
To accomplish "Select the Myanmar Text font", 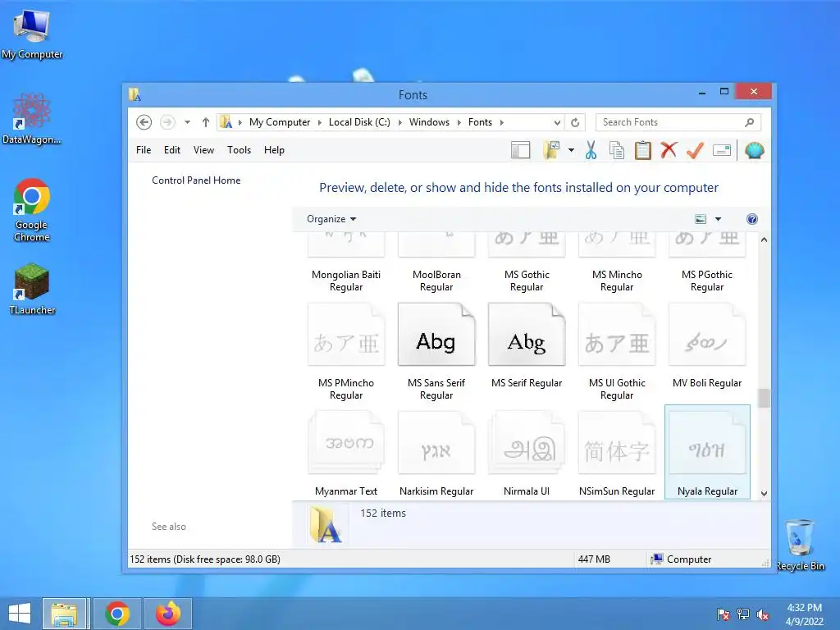I will (346, 453).
